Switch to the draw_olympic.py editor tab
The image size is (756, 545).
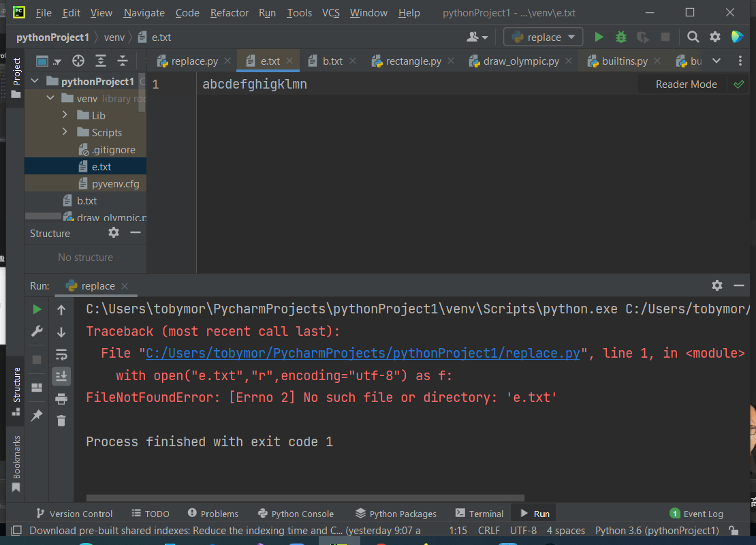[x=521, y=61]
